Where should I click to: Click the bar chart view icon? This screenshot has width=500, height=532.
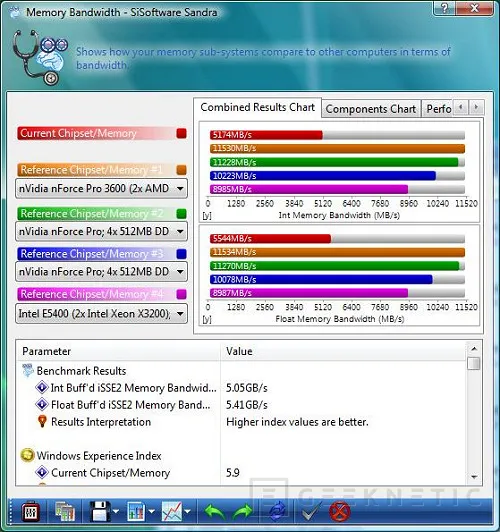[136, 512]
